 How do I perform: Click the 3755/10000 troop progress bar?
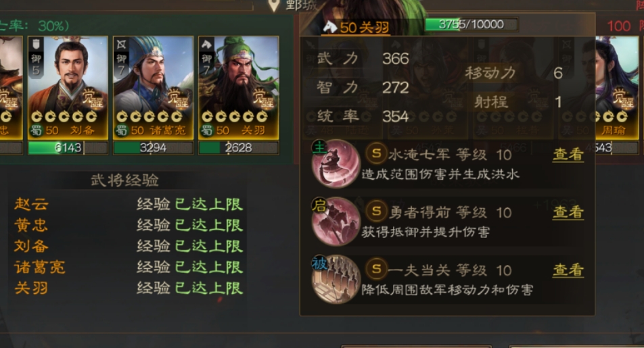point(471,24)
